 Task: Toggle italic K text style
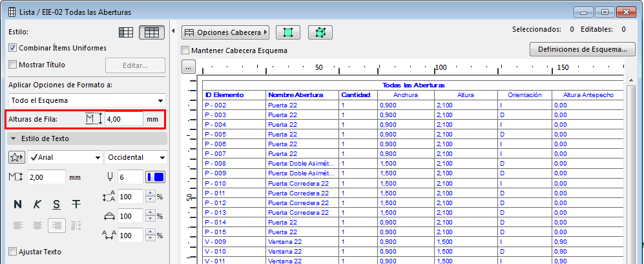click(x=37, y=204)
